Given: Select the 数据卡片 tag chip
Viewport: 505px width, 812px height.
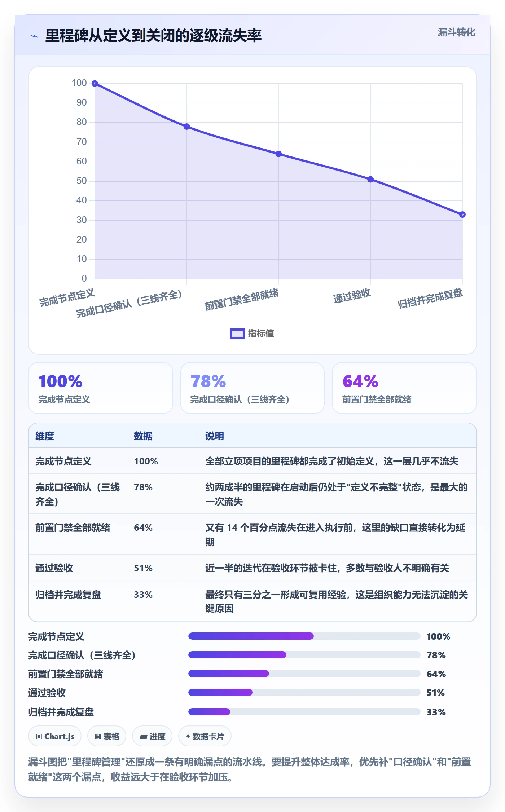Looking at the screenshot, I should click(x=205, y=736).
